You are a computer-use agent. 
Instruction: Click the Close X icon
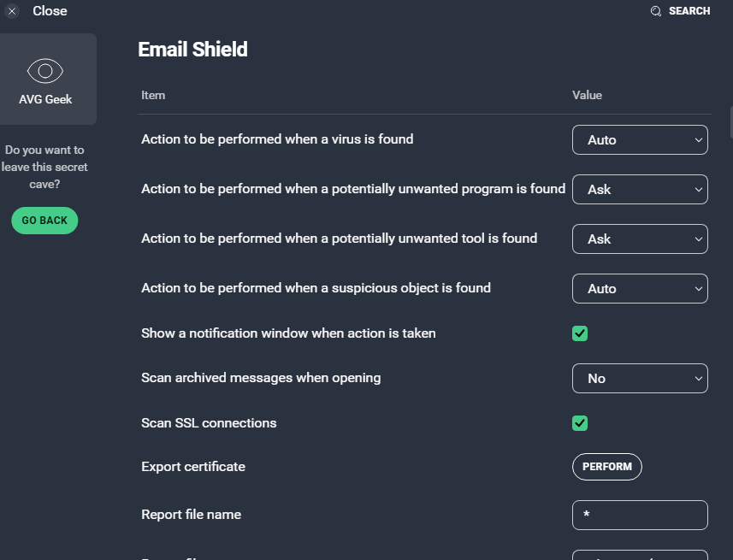(x=12, y=12)
